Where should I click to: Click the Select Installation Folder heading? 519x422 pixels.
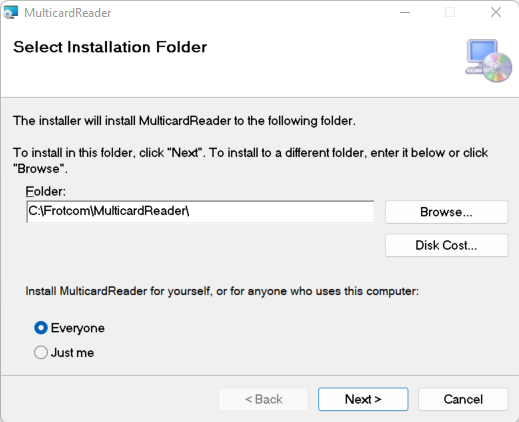[110, 47]
